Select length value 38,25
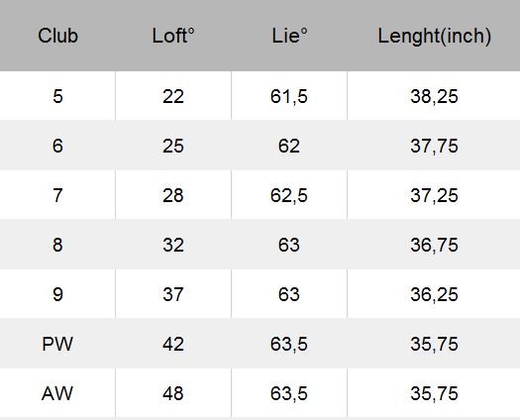The height and width of the screenshot is (420, 520). tap(434, 96)
